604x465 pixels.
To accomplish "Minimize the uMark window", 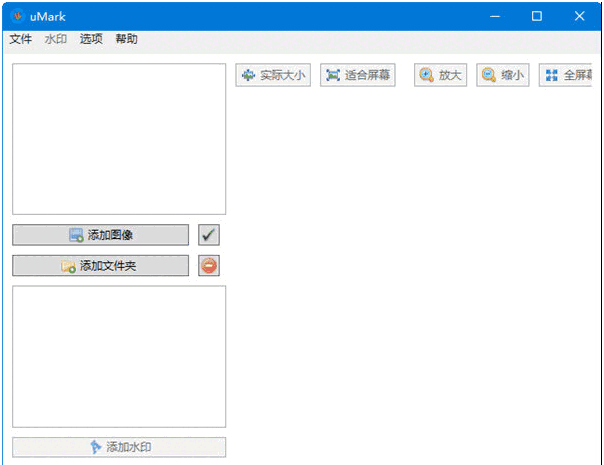I will [x=495, y=16].
